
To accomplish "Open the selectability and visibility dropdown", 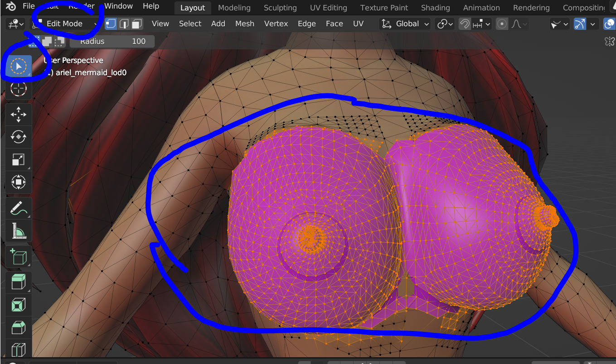I will [559, 24].
